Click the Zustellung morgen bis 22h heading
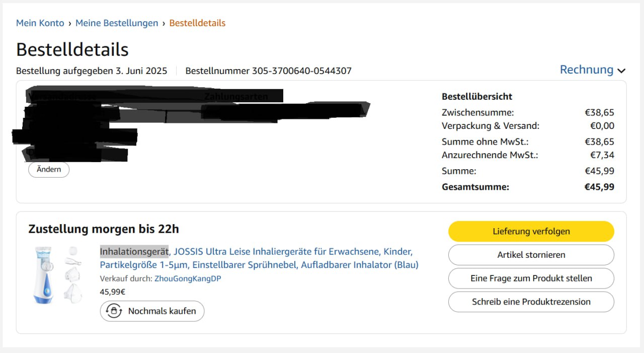The width and height of the screenshot is (644, 353). (104, 229)
